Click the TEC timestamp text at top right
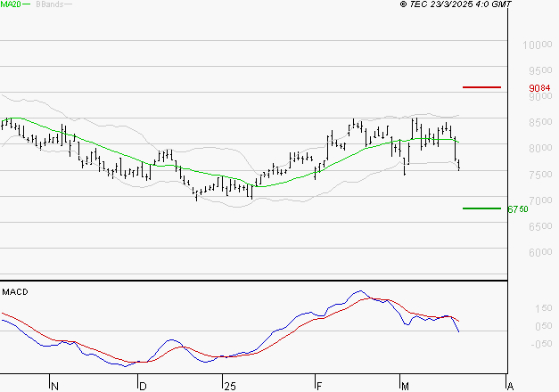The width and height of the screenshot is (559, 392). pos(455,5)
